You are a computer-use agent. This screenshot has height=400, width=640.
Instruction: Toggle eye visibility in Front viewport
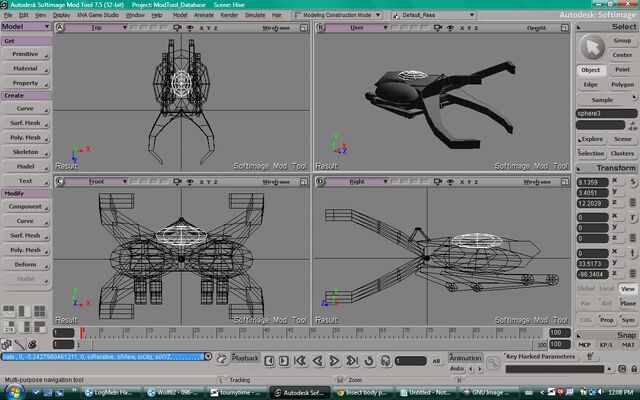click(190, 182)
